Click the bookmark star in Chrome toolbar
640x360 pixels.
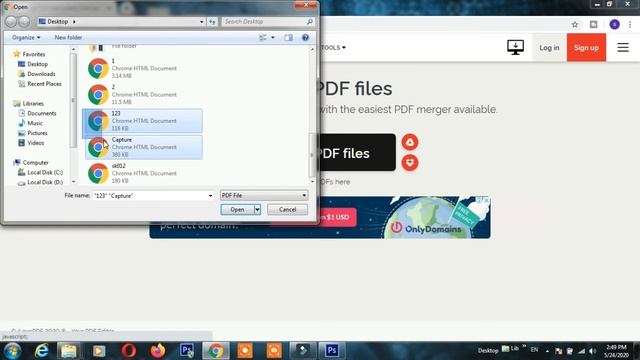click(575, 24)
